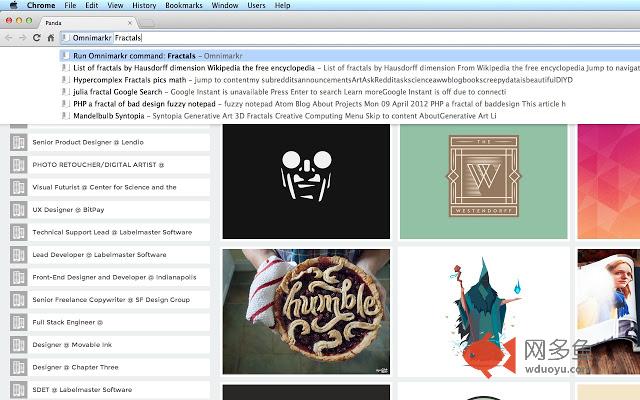Open the History menu
Image resolution: width=640 pixels, height=400 pixels.
coord(144,5)
